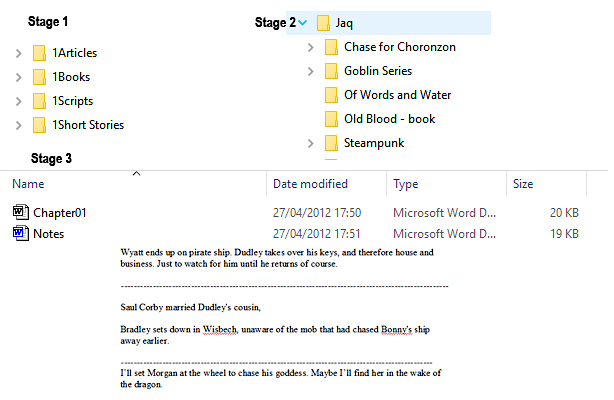Collapse the Jaq folder
This screenshot has height=400, width=614.
point(303,23)
